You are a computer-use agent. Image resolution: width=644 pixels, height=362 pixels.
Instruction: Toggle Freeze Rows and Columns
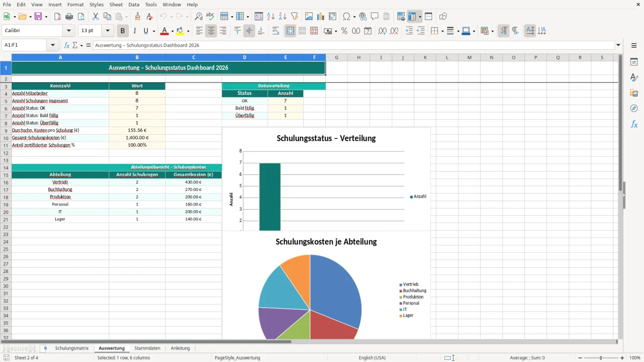[x=412, y=17]
